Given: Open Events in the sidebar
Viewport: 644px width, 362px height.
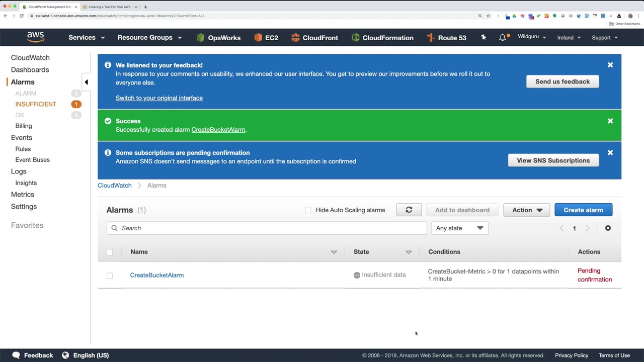Looking at the screenshot, I should (x=22, y=138).
